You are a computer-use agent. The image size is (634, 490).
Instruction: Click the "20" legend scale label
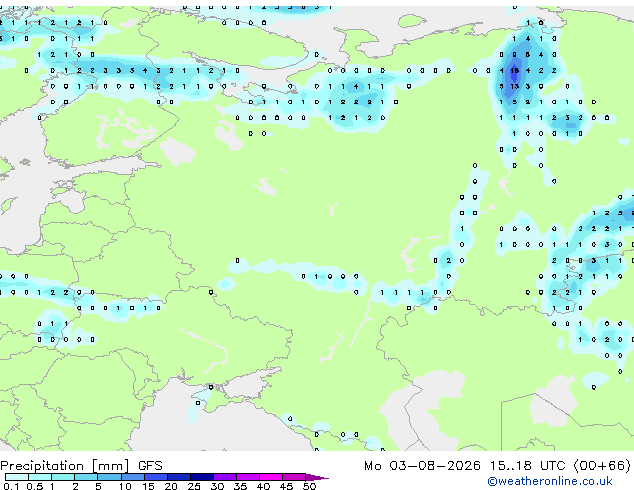tap(171, 486)
